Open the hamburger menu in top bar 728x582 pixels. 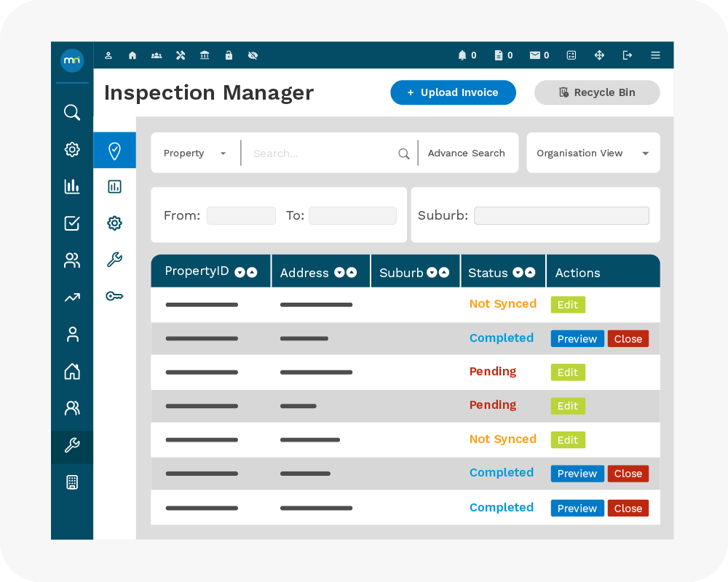click(655, 55)
